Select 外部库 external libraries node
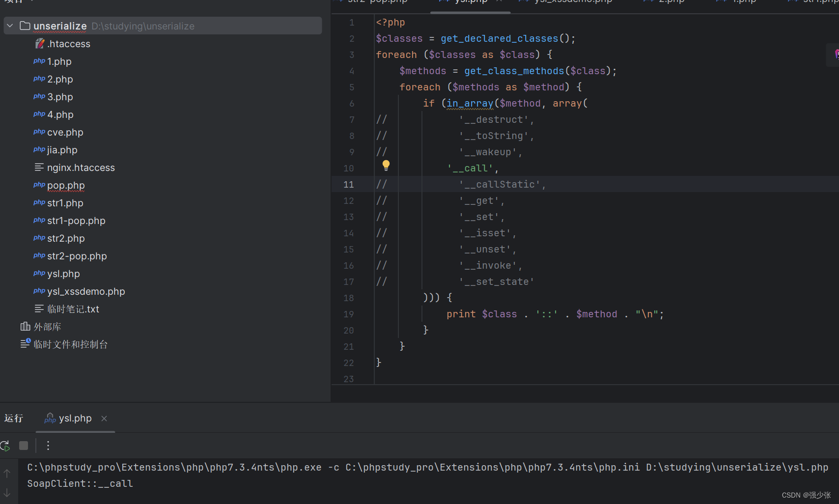 coord(47,327)
